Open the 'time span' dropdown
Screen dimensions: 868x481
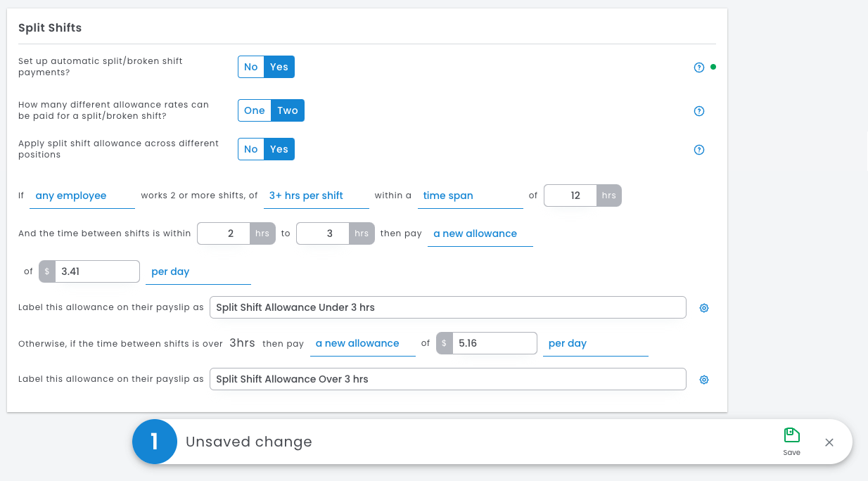469,196
